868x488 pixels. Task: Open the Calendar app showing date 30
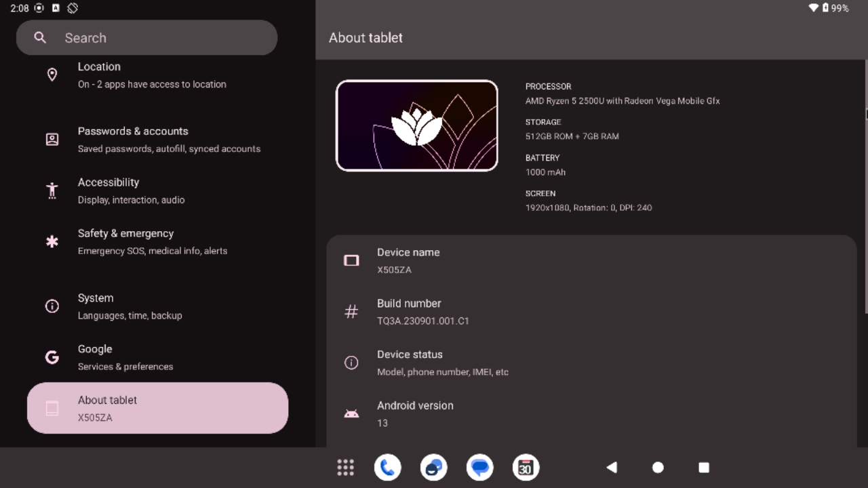pyautogui.click(x=526, y=467)
